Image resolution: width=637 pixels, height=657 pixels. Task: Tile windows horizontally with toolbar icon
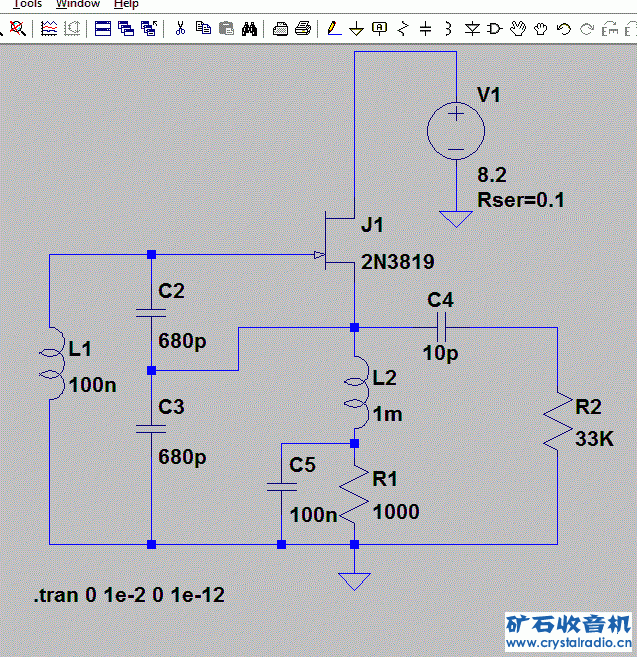[103, 29]
